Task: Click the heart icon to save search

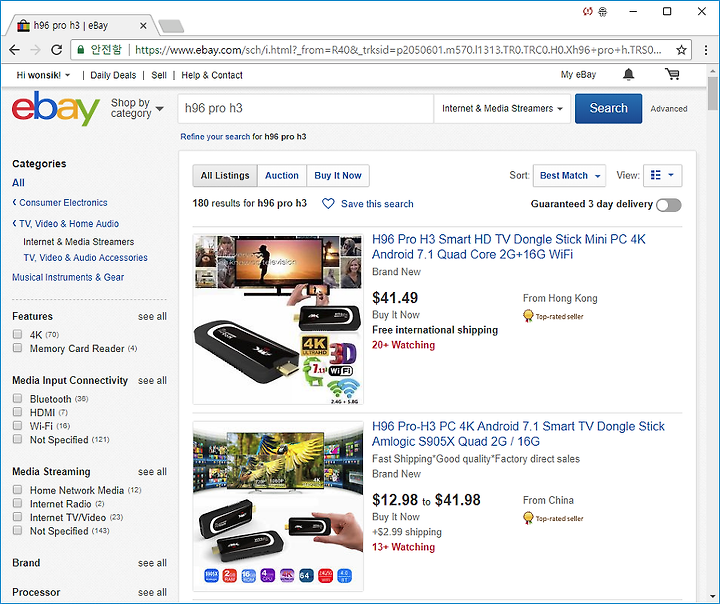Action: point(328,203)
